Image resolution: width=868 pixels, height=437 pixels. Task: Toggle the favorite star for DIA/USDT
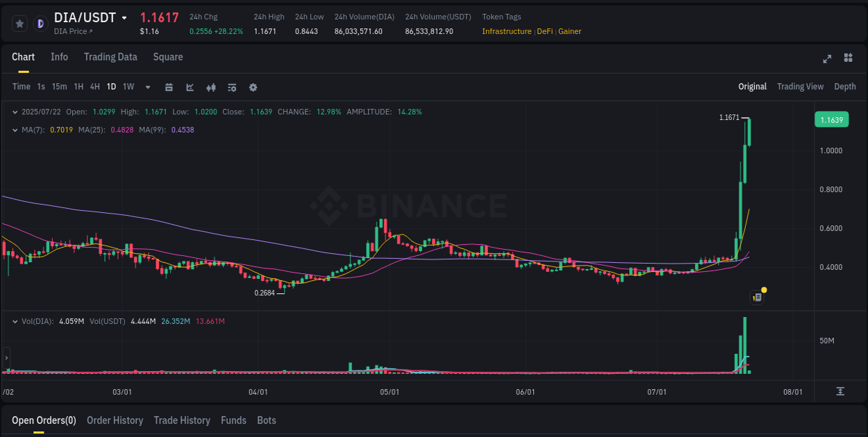[19, 23]
